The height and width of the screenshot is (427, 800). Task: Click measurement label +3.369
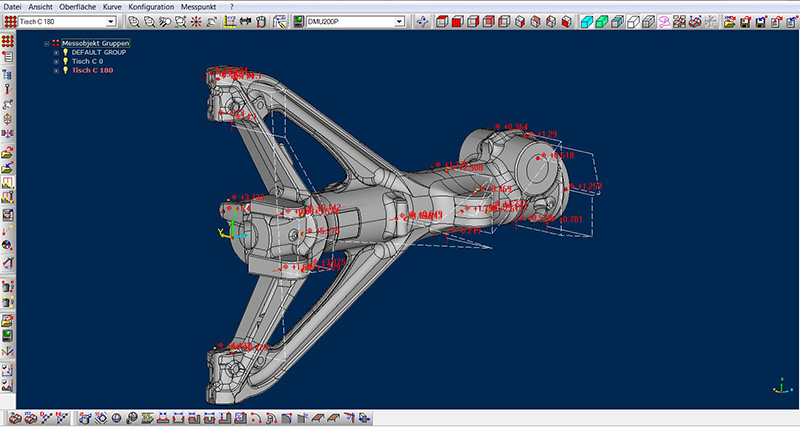point(499,189)
